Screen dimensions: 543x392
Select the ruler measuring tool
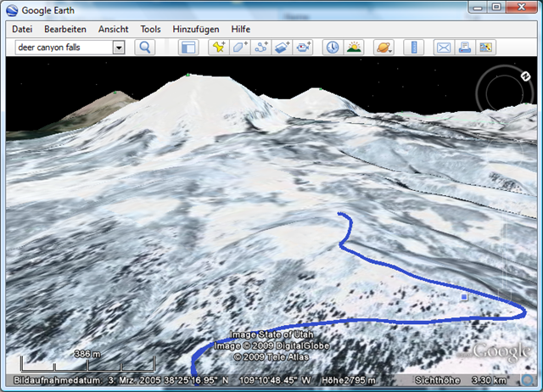[413, 48]
